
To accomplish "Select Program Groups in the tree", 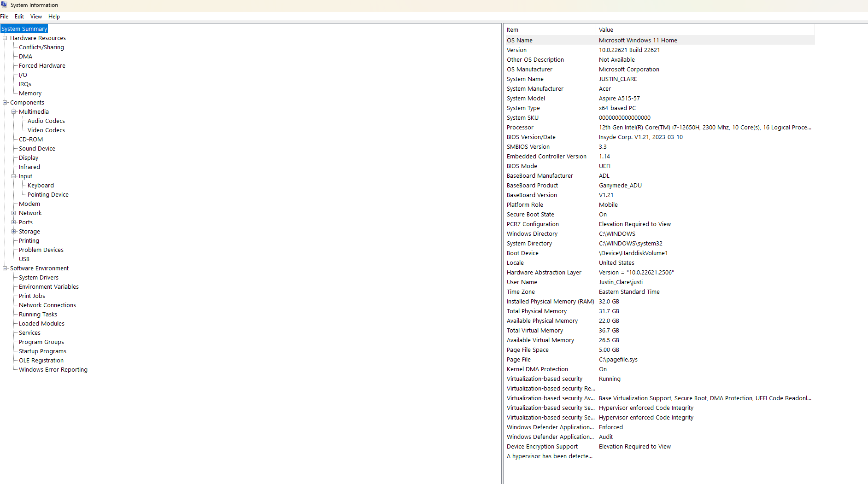I will [41, 342].
